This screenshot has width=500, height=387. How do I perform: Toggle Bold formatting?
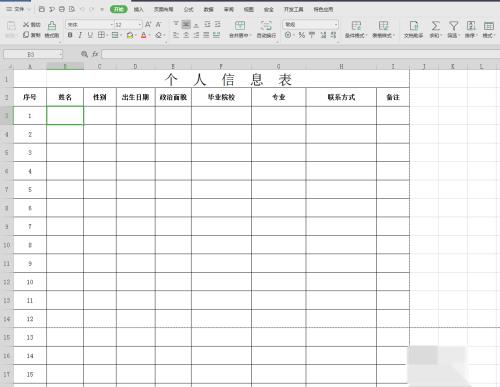(70, 35)
